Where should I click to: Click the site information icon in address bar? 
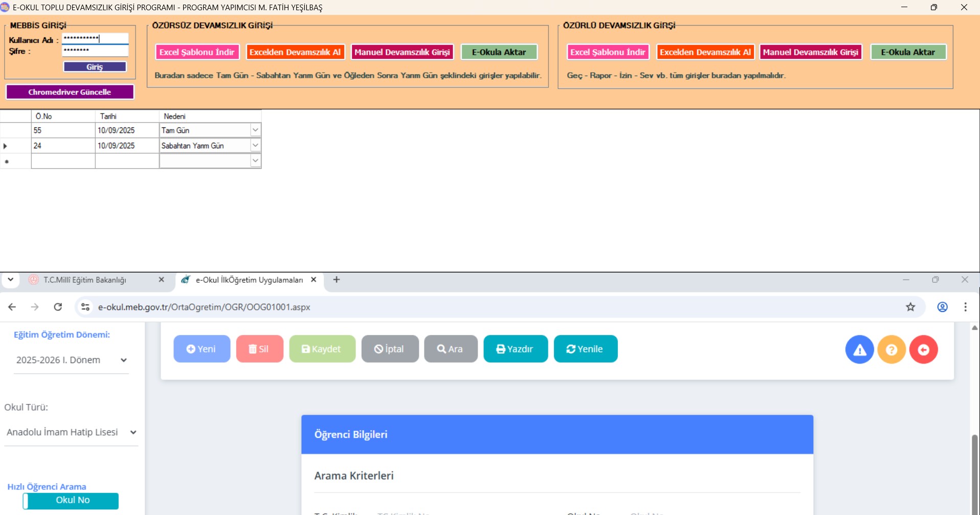click(x=85, y=307)
